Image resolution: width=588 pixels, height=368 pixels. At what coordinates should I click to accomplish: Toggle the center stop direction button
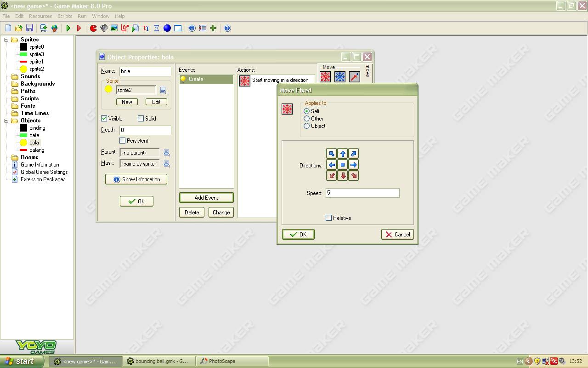tap(343, 165)
